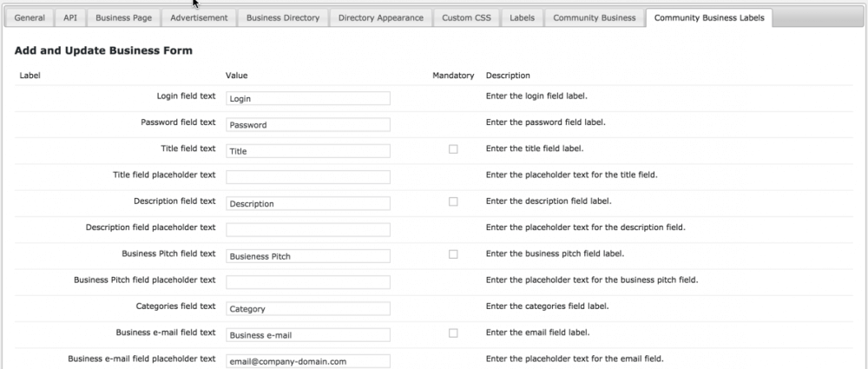
Task: Open the Labels tab
Action: click(x=522, y=17)
